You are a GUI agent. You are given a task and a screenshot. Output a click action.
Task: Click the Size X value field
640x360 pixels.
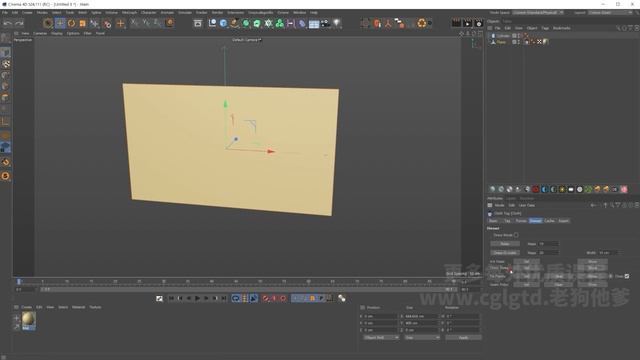(x=421, y=316)
